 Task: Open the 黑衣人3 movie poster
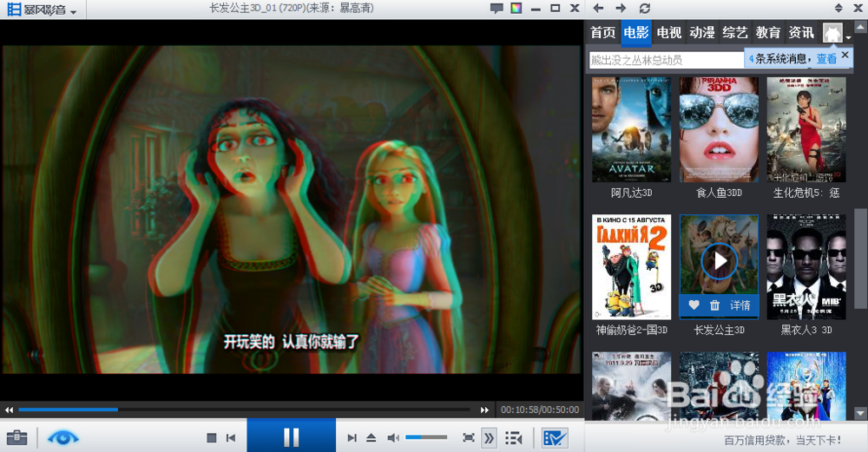coord(806,266)
